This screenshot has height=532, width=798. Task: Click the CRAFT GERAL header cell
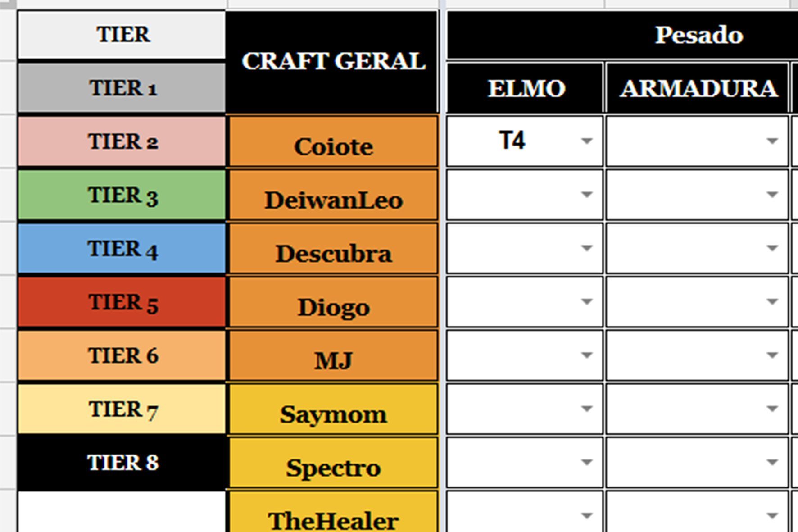pos(332,62)
